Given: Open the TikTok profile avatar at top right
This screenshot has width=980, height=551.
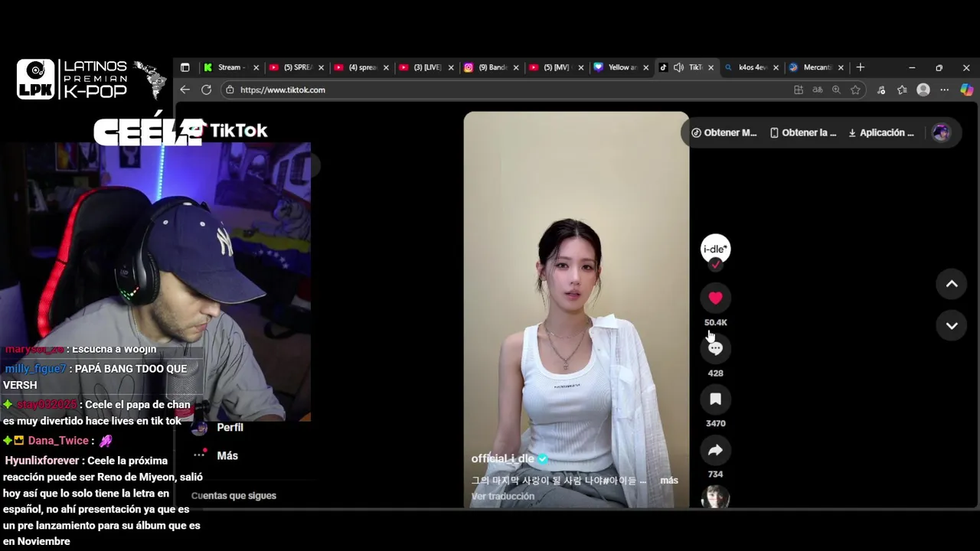Looking at the screenshot, I should click(941, 132).
